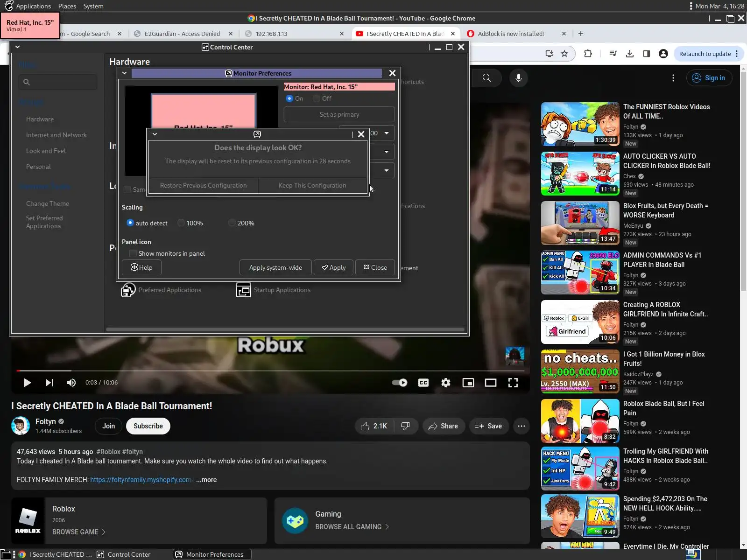The width and height of the screenshot is (747, 560).
Task: Click Keep This Configuration
Action: 312,185
